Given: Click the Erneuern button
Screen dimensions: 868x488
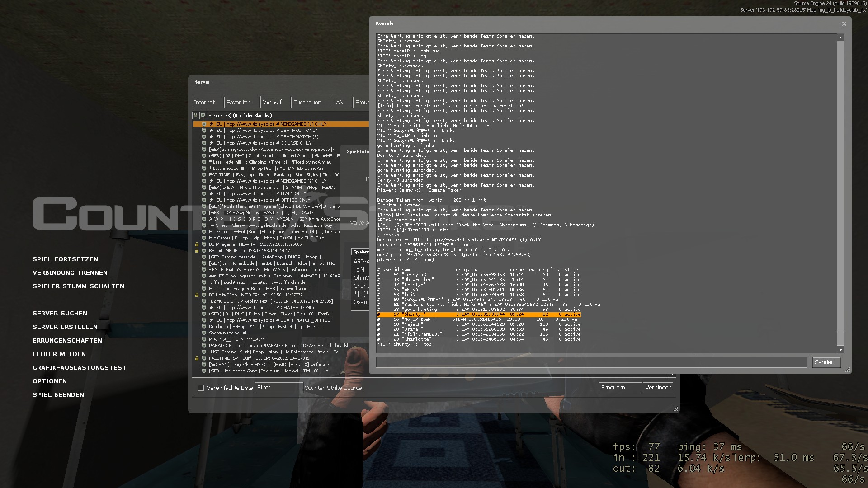Looking at the screenshot, I should click(620, 388).
